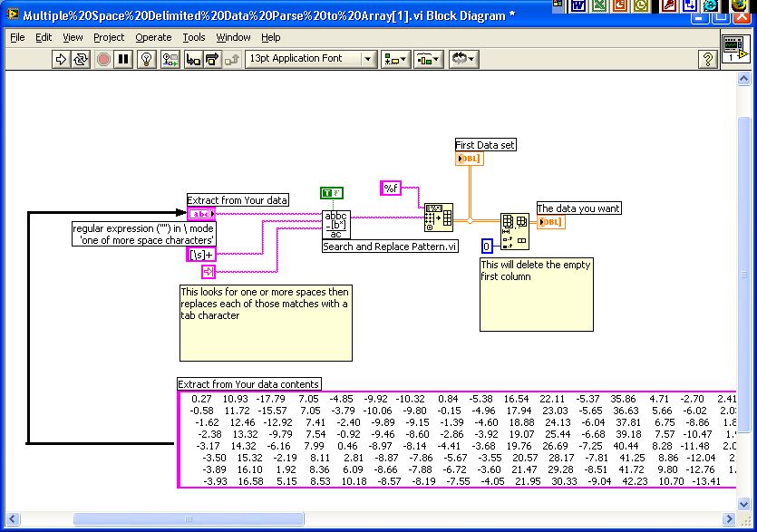This screenshot has width=757, height=532.
Task: Open the 13pt Application Font dropdown
Action: tap(310, 59)
